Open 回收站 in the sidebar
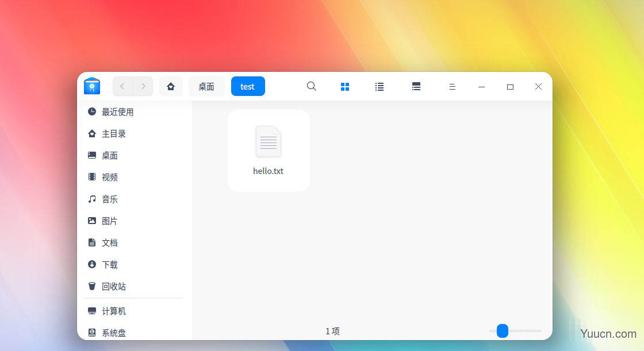 point(135,286)
